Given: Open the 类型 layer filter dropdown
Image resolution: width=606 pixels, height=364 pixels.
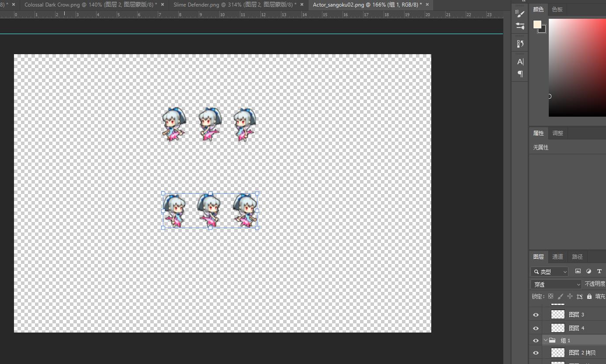Looking at the screenshot, I should (x=549, y=271).
